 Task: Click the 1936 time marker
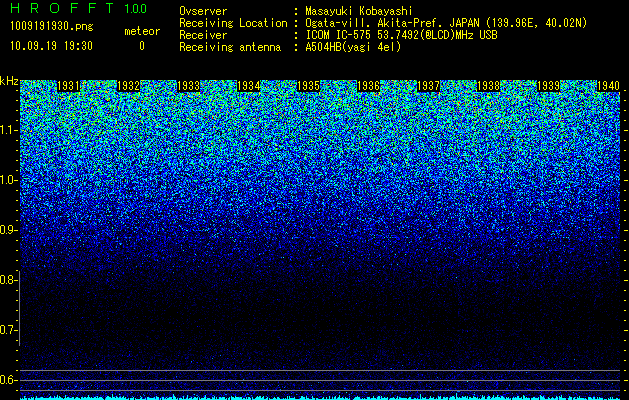(368, 86)
